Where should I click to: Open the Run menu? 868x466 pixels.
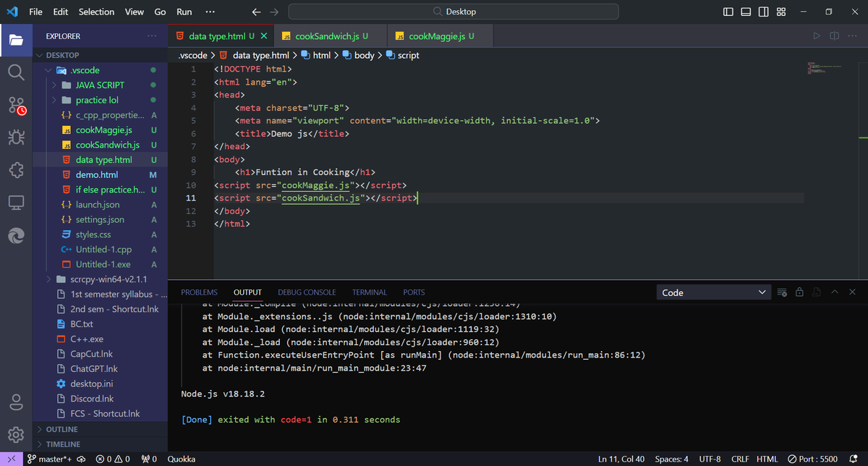click(184, 12)
